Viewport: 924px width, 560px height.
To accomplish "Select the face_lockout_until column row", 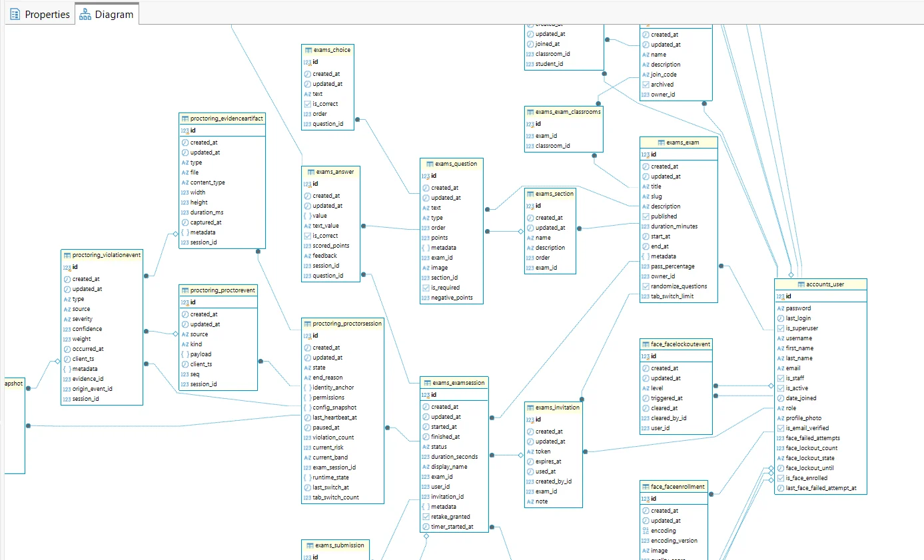I will [821, 468].
